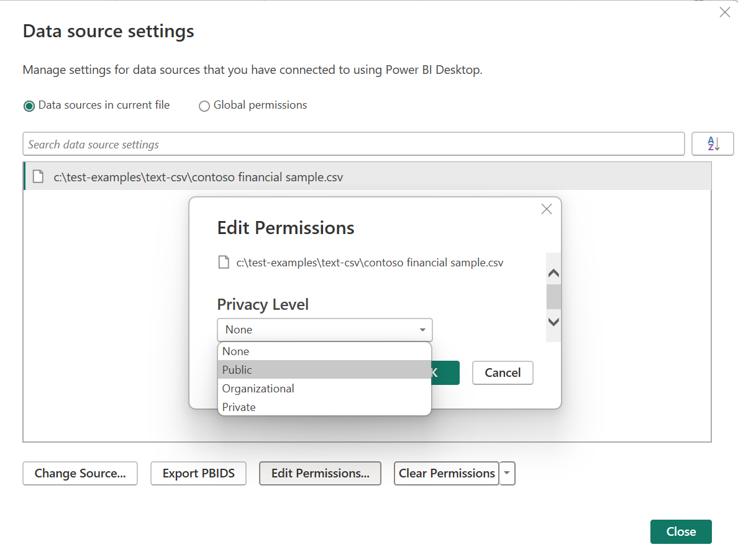Close the Data source settings window
Image resolution: width=738 pixels, height=560 pixels.
(681, 531)
